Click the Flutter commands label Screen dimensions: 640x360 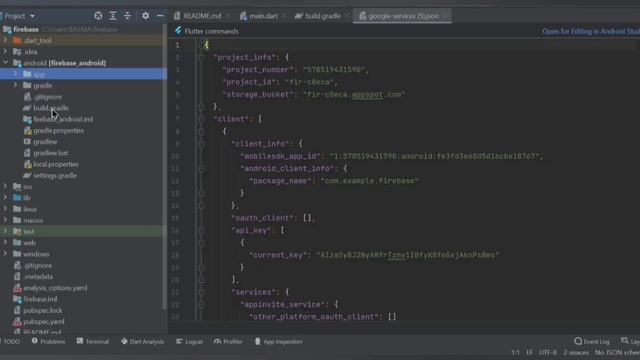point(211,31)
